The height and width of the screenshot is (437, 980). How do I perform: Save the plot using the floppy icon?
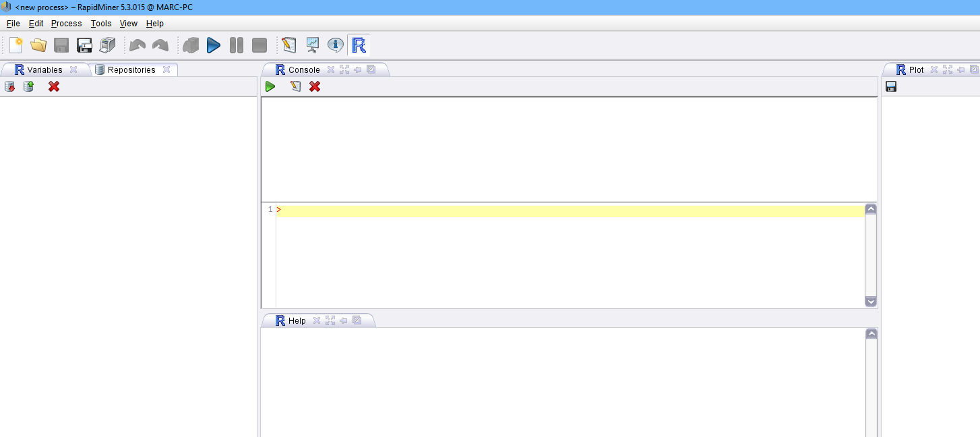[x=891, y=86]
